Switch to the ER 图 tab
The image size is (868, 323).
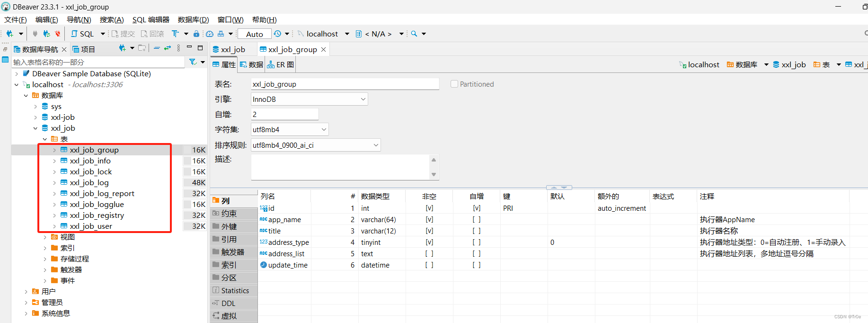[281, 64]
